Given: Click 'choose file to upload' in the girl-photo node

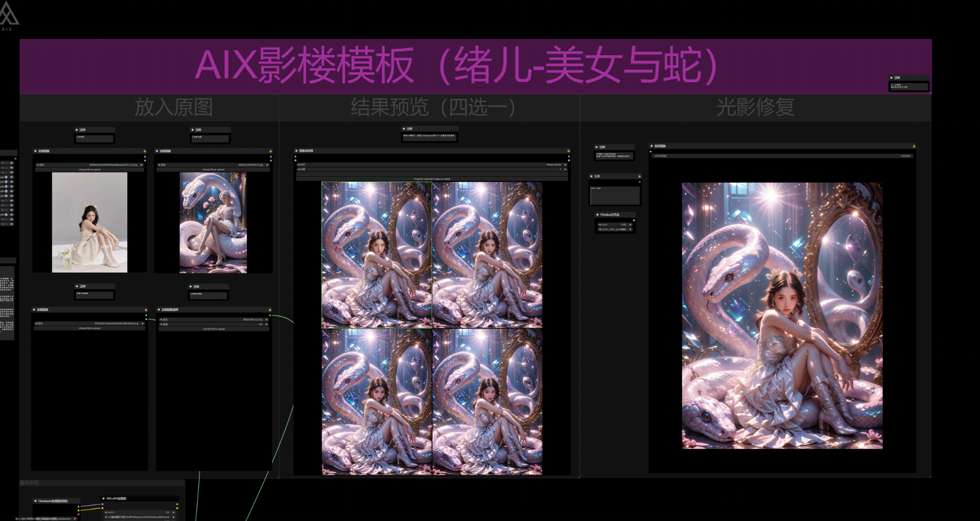Looking at the screenshot, I should pos(90,169).
